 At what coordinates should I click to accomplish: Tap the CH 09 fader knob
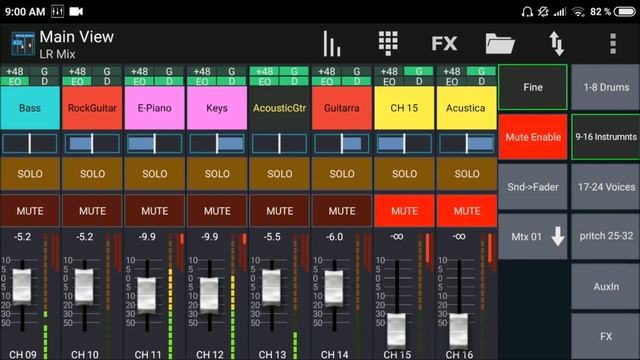click(22, 287)
